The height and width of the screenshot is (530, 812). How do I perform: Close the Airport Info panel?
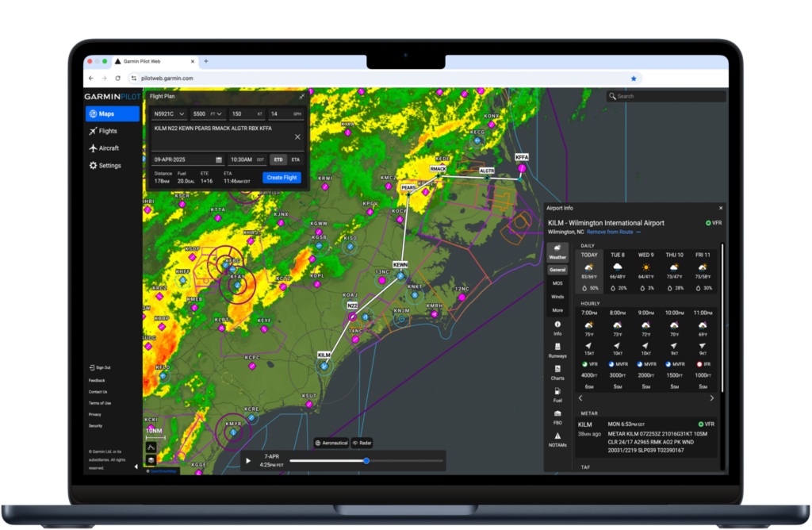(720, 208)
